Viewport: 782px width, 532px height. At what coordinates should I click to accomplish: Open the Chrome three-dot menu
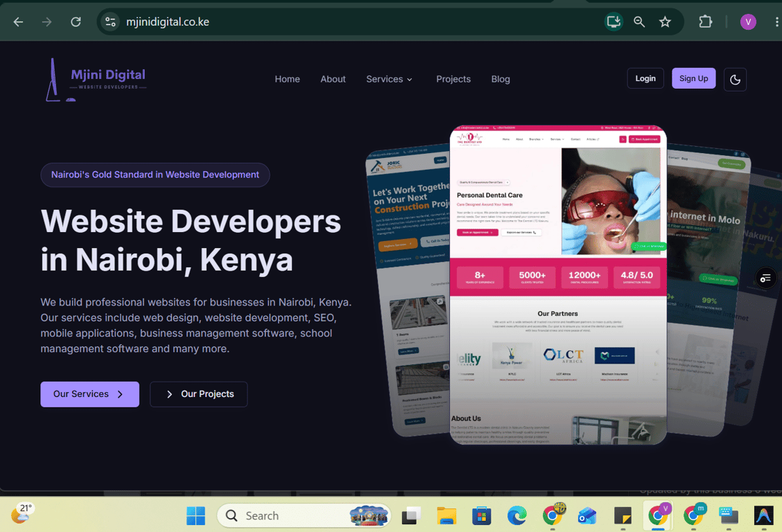coord(776,22)
